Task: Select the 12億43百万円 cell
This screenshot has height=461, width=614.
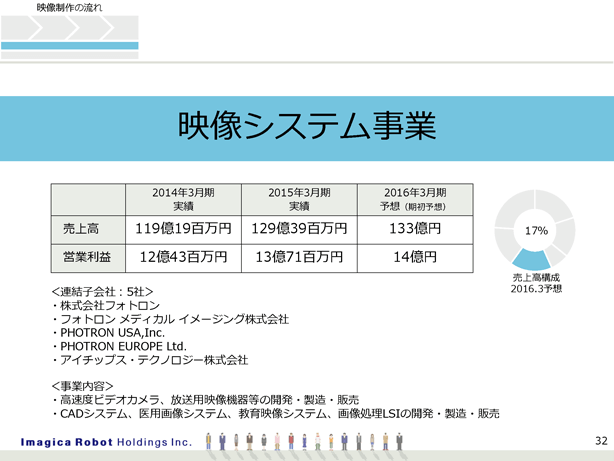Action: pos(183,258)
